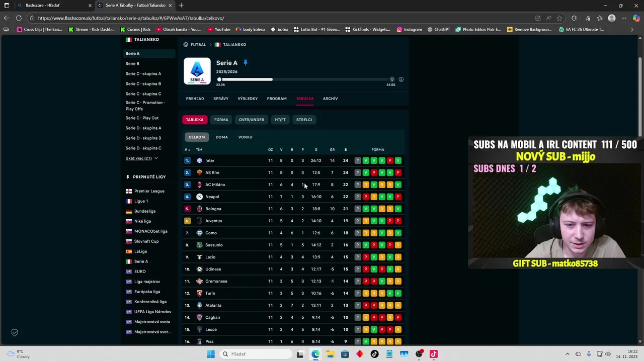Click the TALIANSKO breadcrumb link
Screen dimensions: 644x362
234,45
